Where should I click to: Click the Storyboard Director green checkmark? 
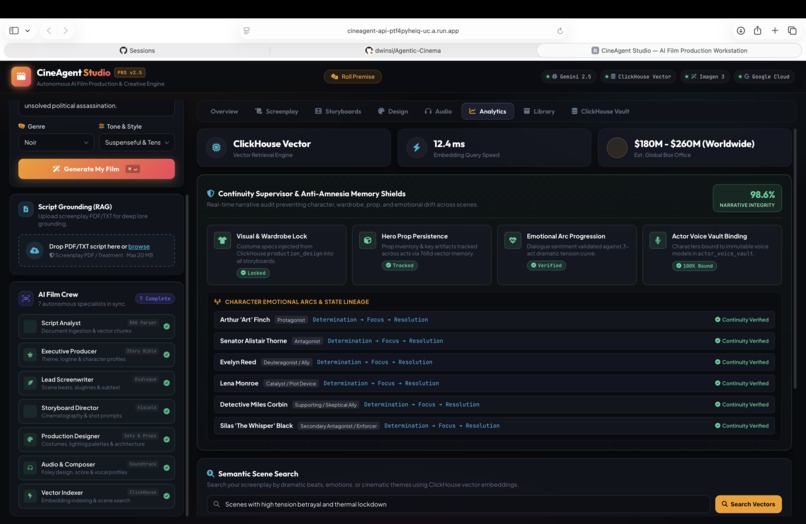(167, 411)
